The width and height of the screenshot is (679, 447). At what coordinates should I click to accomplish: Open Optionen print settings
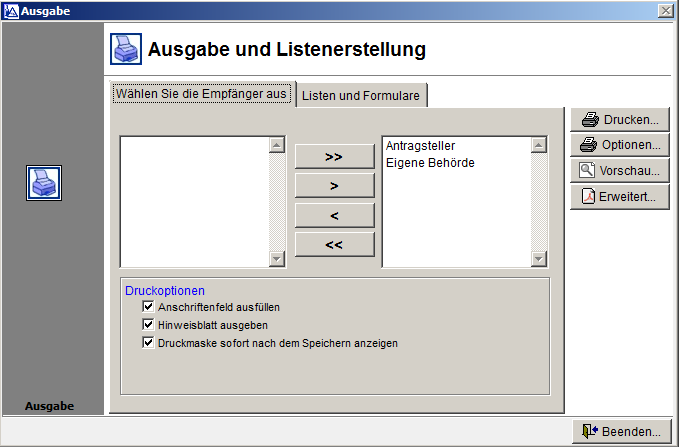coord(620,145)
